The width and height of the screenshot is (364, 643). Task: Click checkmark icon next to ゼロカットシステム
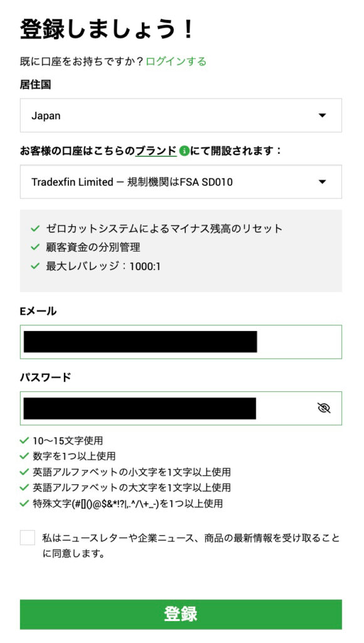(35, 229)
